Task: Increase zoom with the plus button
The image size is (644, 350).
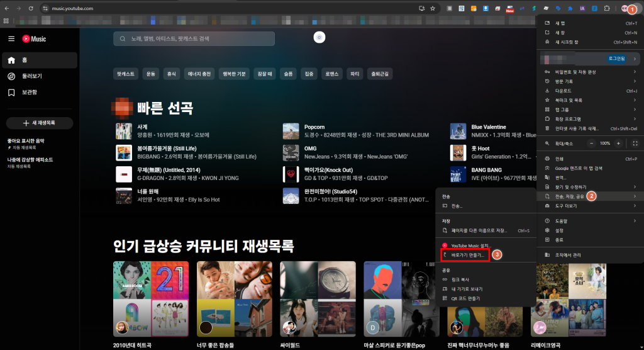Action: [x=618, y=144]
